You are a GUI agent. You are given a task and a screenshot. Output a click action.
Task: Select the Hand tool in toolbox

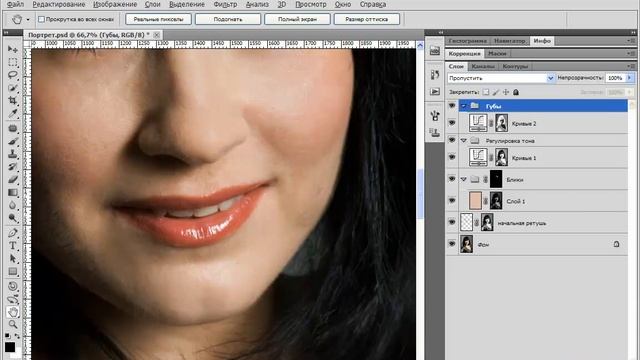point(13,312)
